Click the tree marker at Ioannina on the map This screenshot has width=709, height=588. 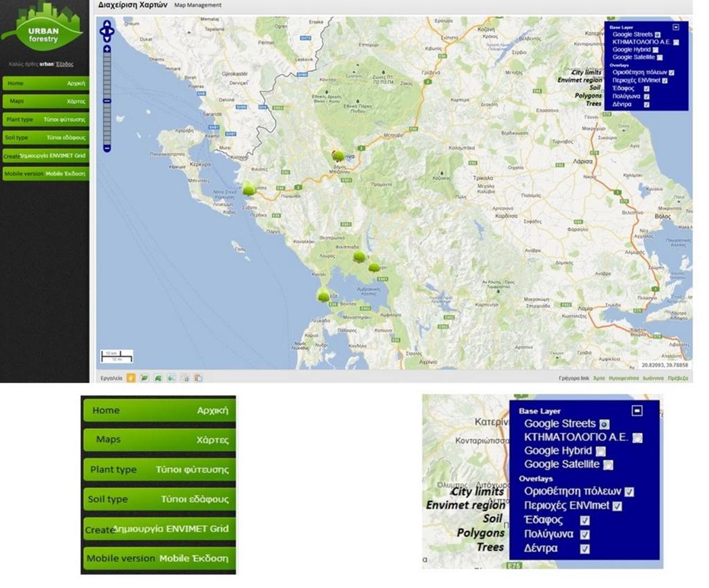point(338,156)
